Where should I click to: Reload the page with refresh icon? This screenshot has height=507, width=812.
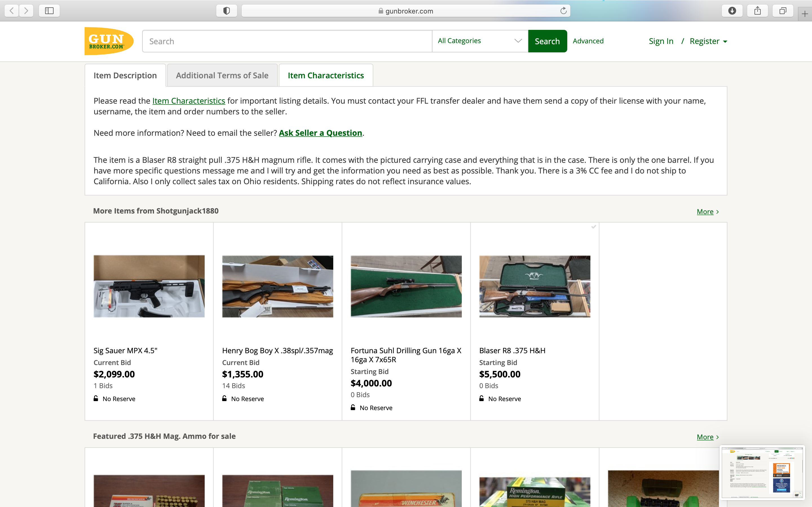563,11
